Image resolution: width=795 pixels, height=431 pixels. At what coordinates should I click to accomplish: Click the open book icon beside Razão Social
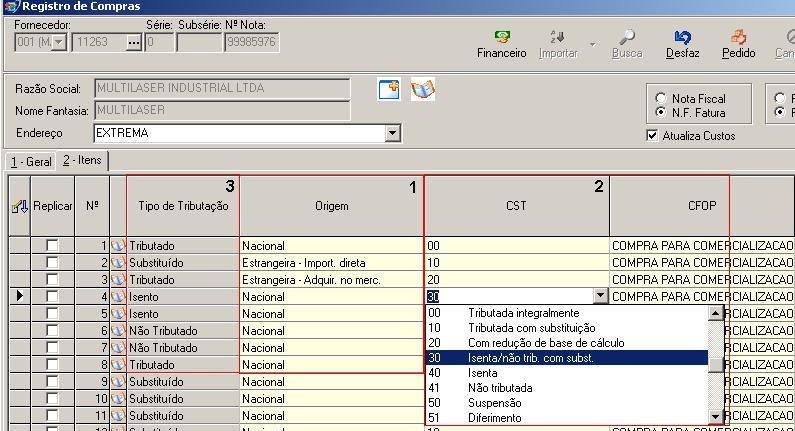(423, 89)
